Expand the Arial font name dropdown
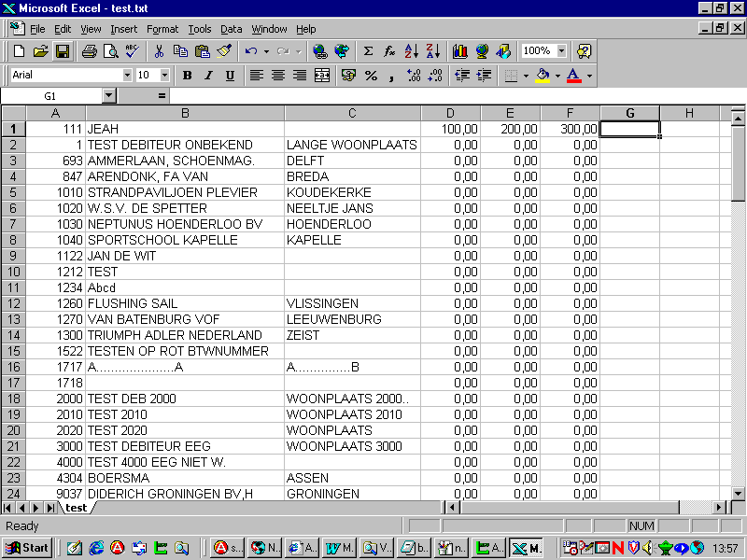The height and width of the screenshot is (560, 747). click(x=127, y=75)
